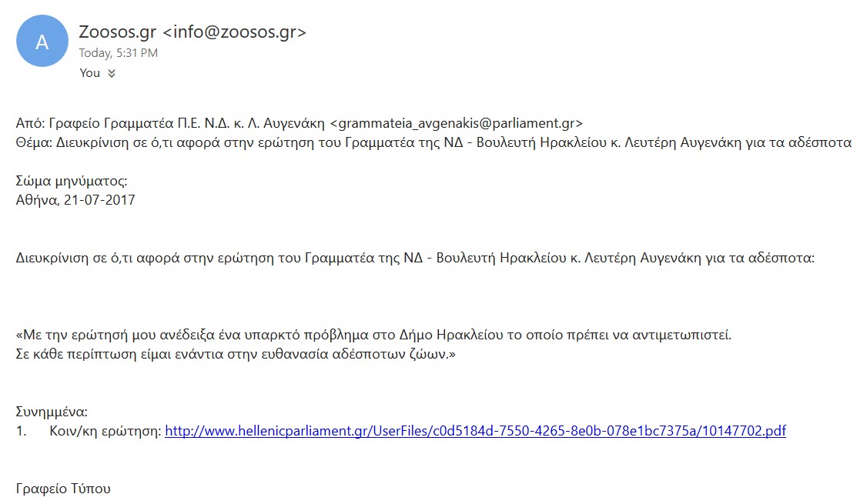Expand recipient details with the double chevron
Viewport: 860px width, 504px height.
(112, 74)
